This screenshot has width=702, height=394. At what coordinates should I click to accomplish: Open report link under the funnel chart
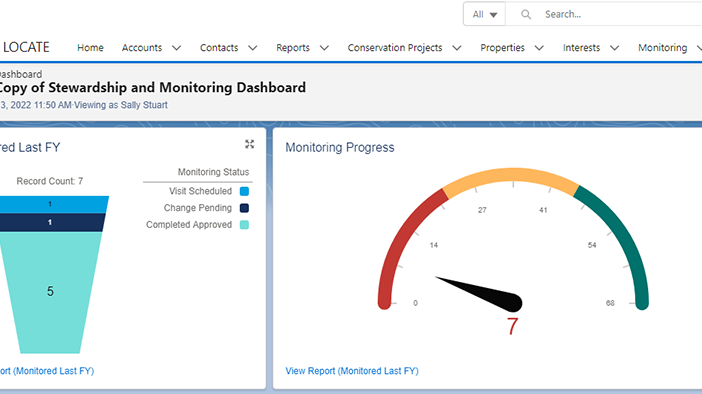click(x=47, y=371)
